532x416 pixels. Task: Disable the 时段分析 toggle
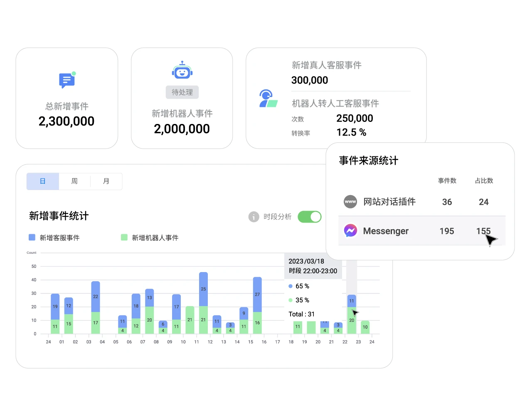click(x=309, y=217)
